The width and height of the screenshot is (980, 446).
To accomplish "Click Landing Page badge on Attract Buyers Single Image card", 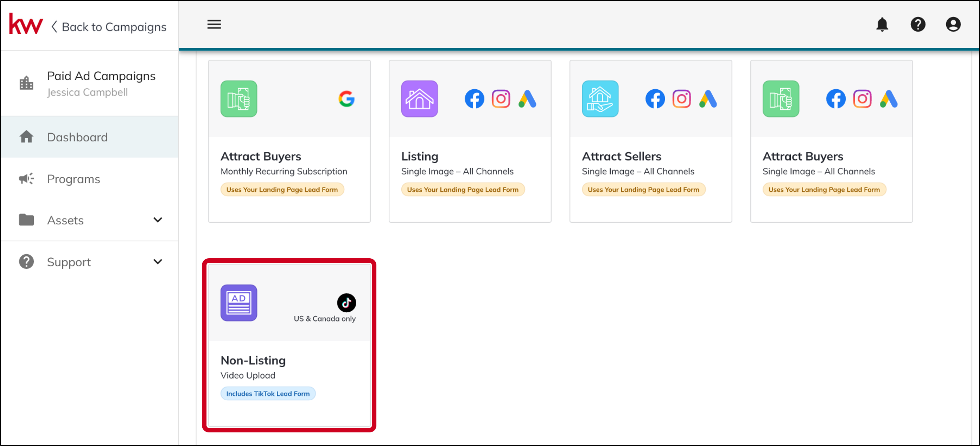I will coord(824,190).
